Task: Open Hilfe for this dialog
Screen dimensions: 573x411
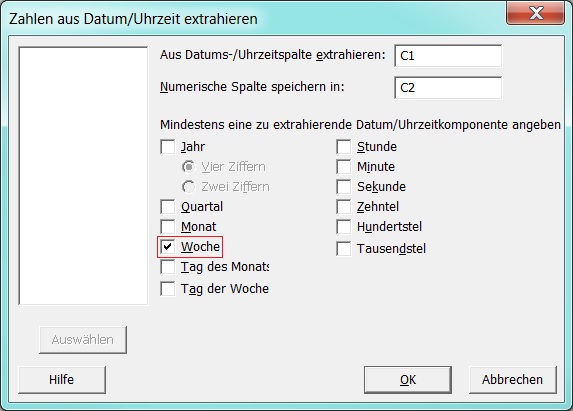Action: pyautogui.click(x=62, y=380)
